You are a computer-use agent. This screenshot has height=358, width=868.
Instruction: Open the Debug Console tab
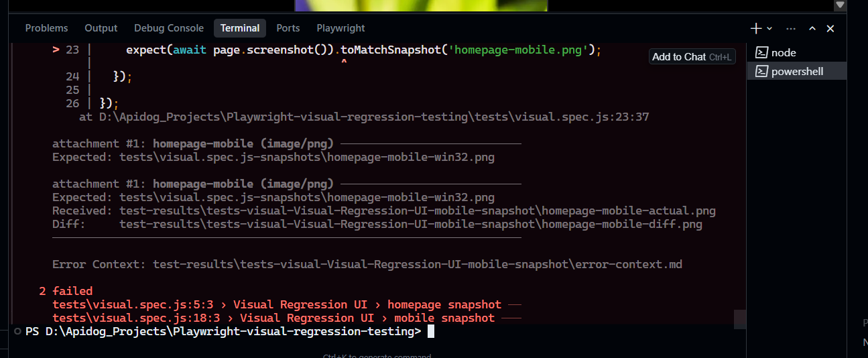(x=168, y=28)
